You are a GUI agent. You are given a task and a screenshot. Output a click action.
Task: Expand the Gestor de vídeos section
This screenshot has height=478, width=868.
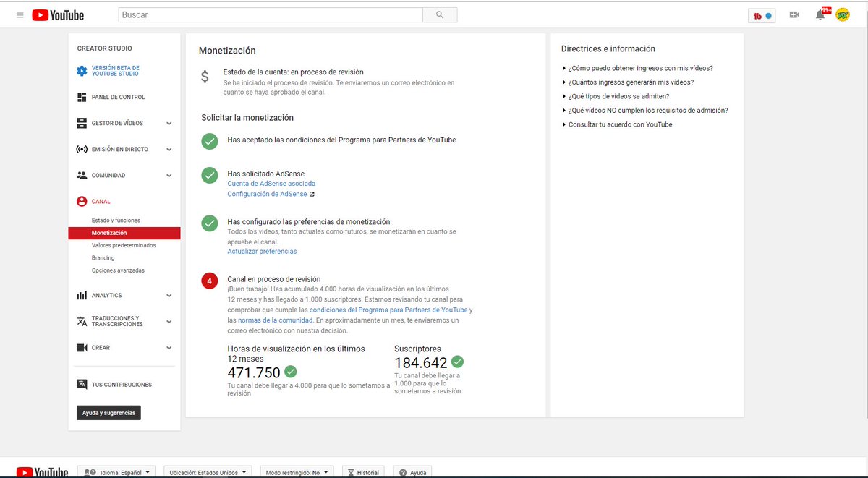pyautogui.click(x=169, y=124)
